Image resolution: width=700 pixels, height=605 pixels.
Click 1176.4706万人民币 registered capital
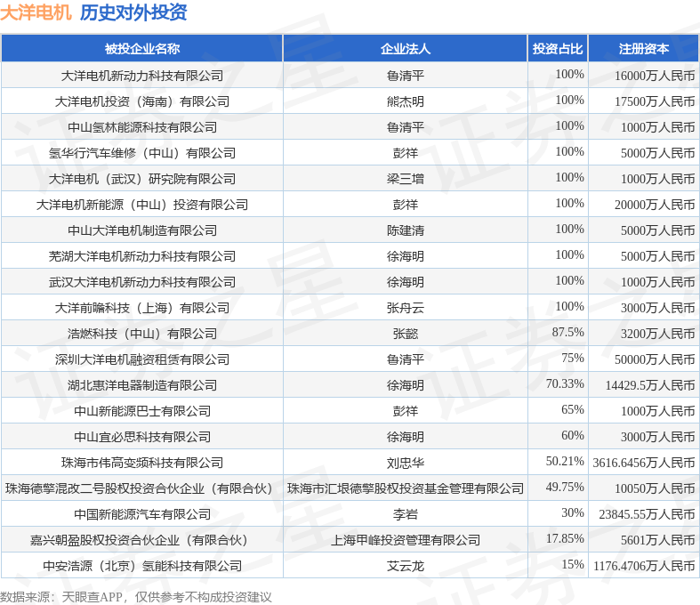click(644, 567)
